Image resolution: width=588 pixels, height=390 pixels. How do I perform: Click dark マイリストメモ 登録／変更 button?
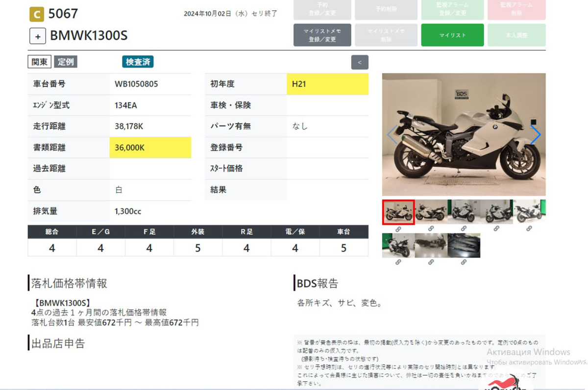322,35
